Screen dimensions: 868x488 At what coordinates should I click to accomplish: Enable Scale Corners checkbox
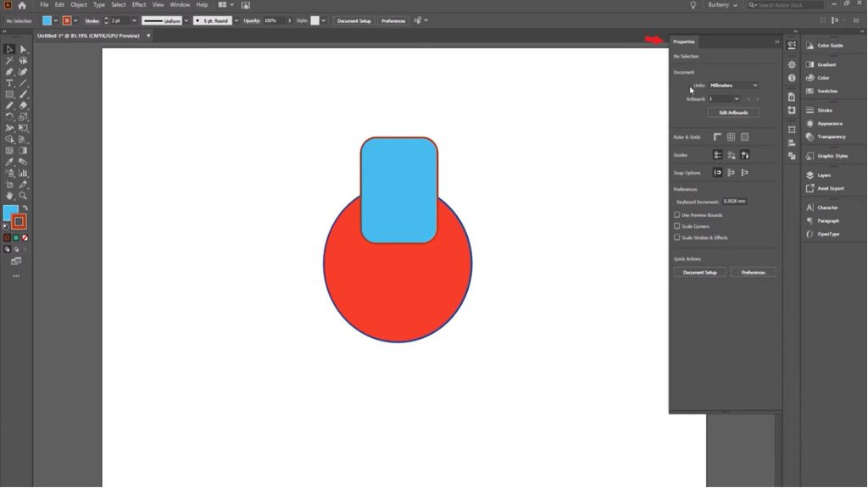(676, 225)
